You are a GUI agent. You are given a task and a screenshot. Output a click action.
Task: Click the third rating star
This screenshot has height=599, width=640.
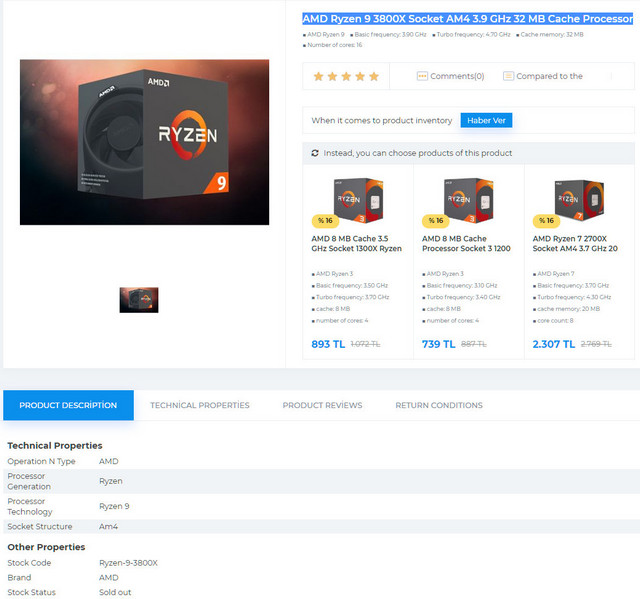346,76
